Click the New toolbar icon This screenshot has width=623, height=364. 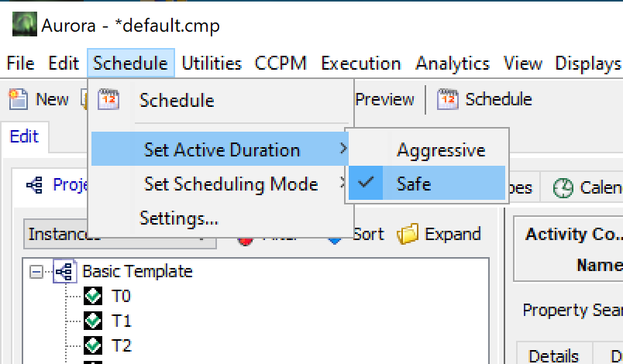click(15, 99)
